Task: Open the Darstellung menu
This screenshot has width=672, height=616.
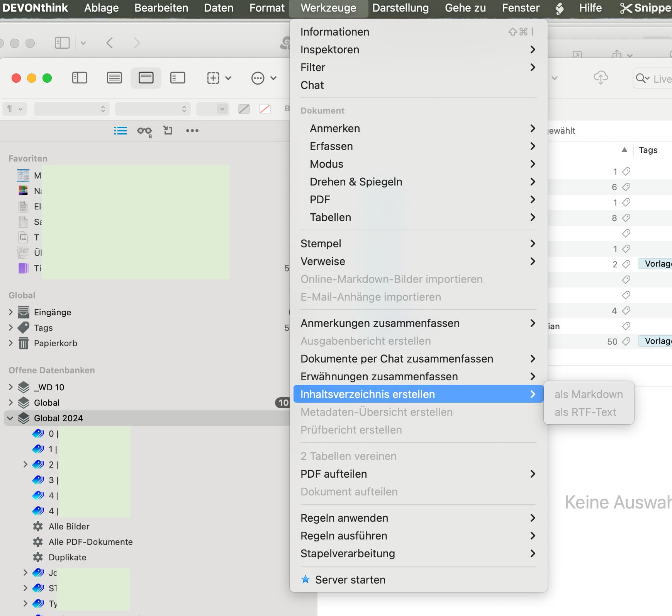Action: click(400, 8)
